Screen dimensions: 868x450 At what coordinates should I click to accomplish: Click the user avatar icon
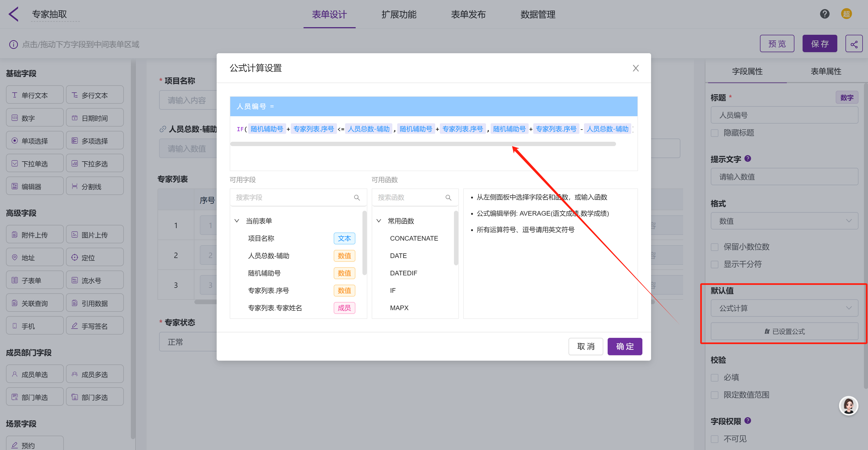pos(846,14)
